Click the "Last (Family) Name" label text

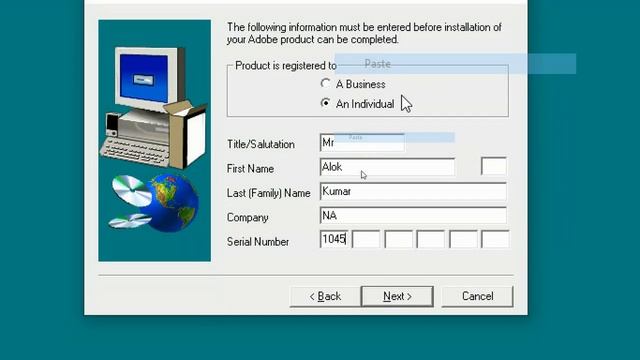coord(269,193)
